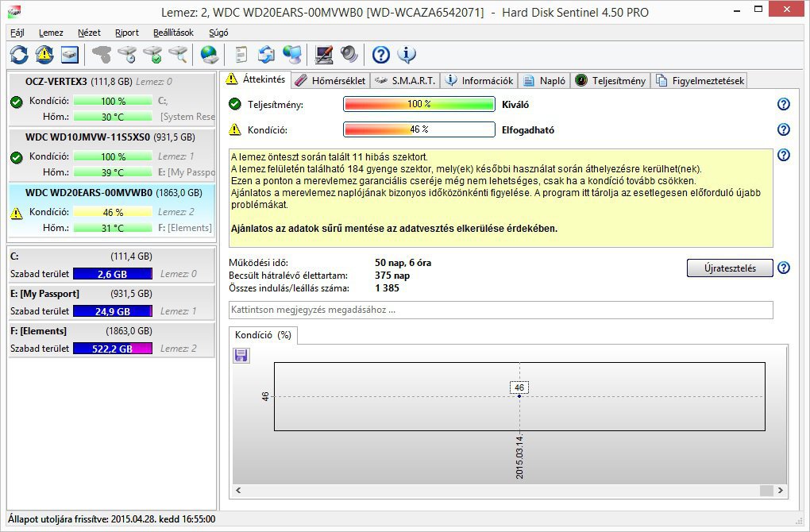
Task: Click the 375 nap remaining lifetime value
Action: pos(392,276)
